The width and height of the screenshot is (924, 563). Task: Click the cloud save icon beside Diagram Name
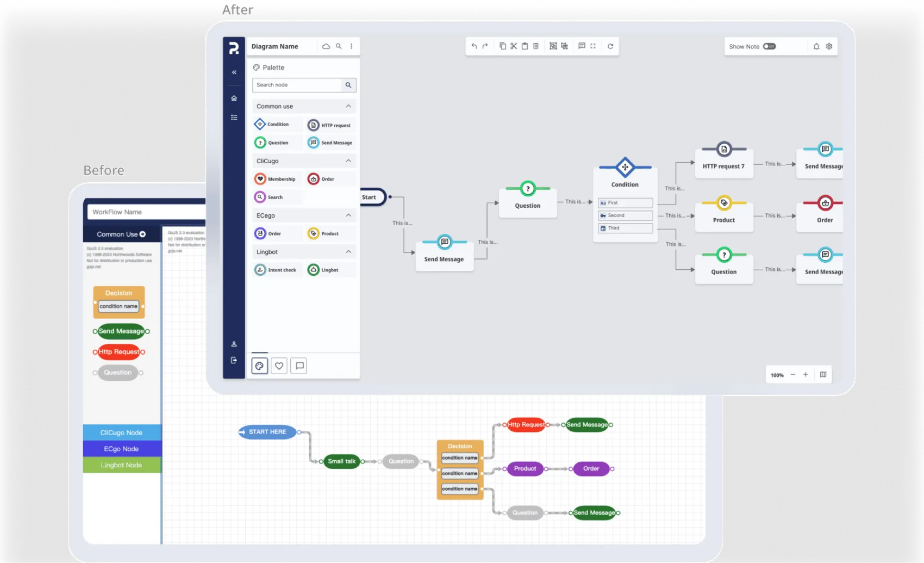click(x=326, y=46)
